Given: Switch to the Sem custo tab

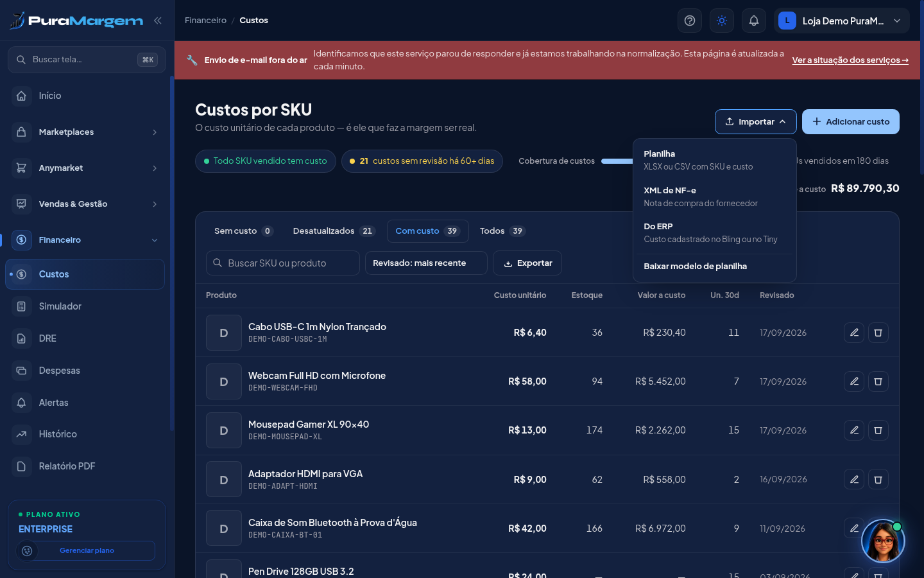Looking at the screenshot, I should (243, 231).
